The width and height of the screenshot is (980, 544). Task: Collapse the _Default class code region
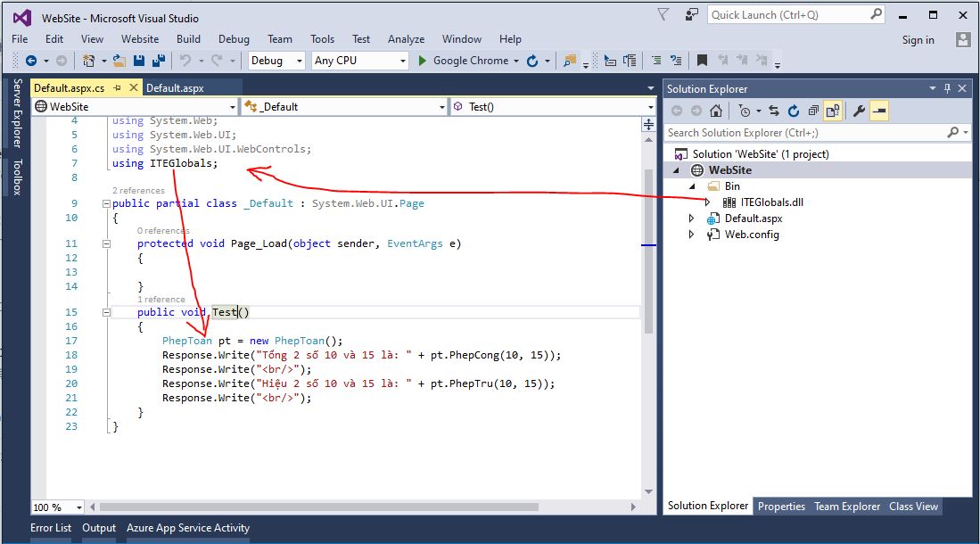(x=106, y=204)
